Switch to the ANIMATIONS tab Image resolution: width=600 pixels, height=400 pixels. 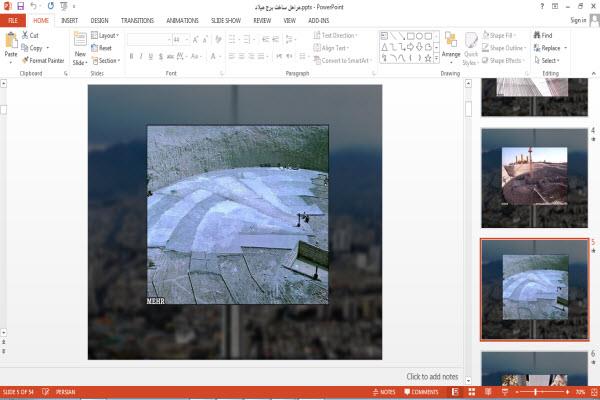tap(183, 20)
